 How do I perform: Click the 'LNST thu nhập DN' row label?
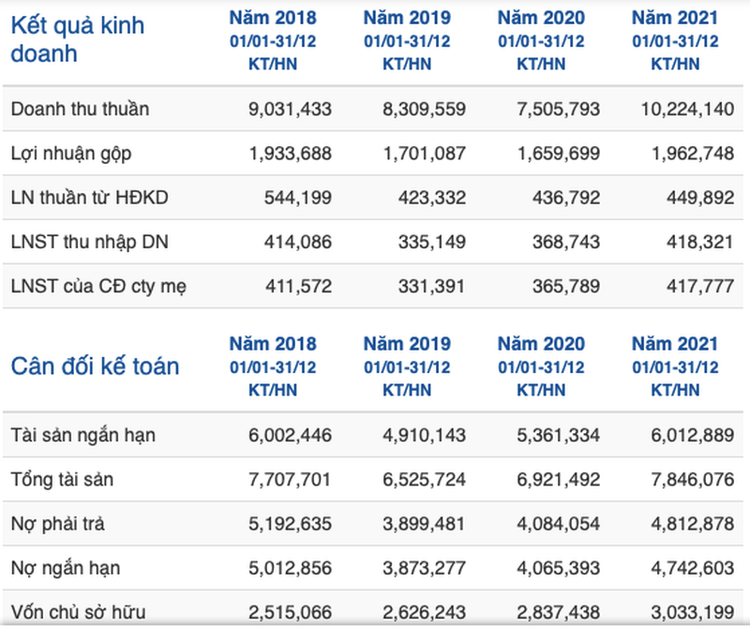click(88, 242)
